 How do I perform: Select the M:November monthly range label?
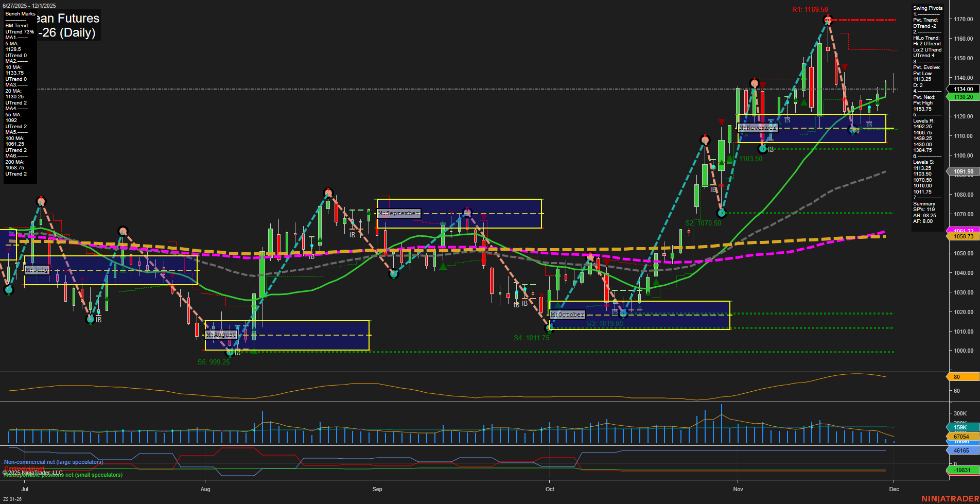pyautogui.click(x=759, y=127)
